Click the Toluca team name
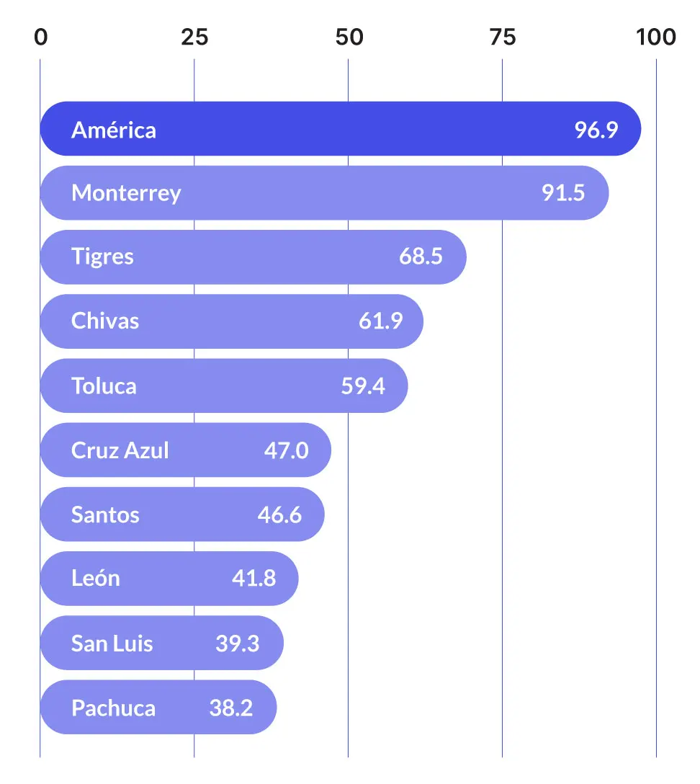This screenshot has height=784, width=700. 104,386
